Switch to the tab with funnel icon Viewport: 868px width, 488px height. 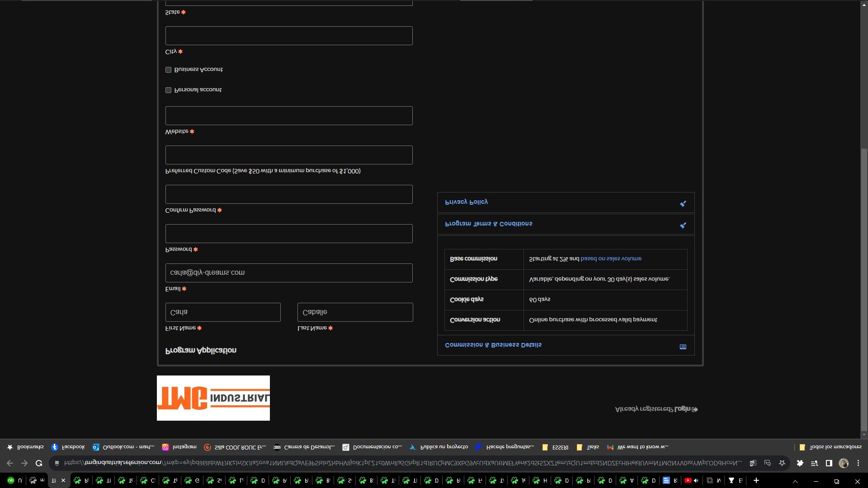pyautogui.click(x=735, y=480)
